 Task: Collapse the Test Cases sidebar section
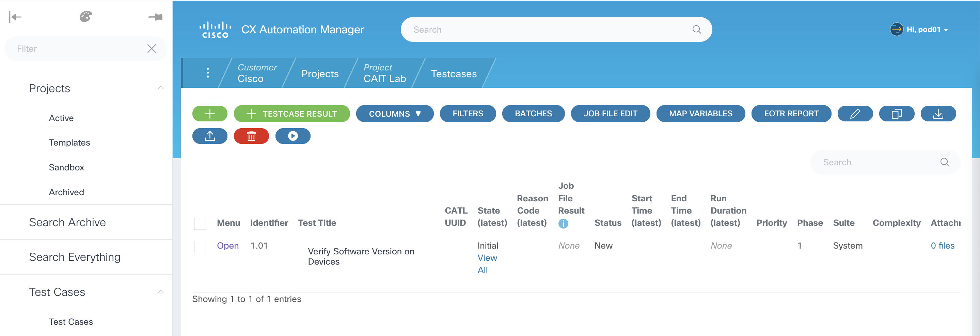(160, 292)
